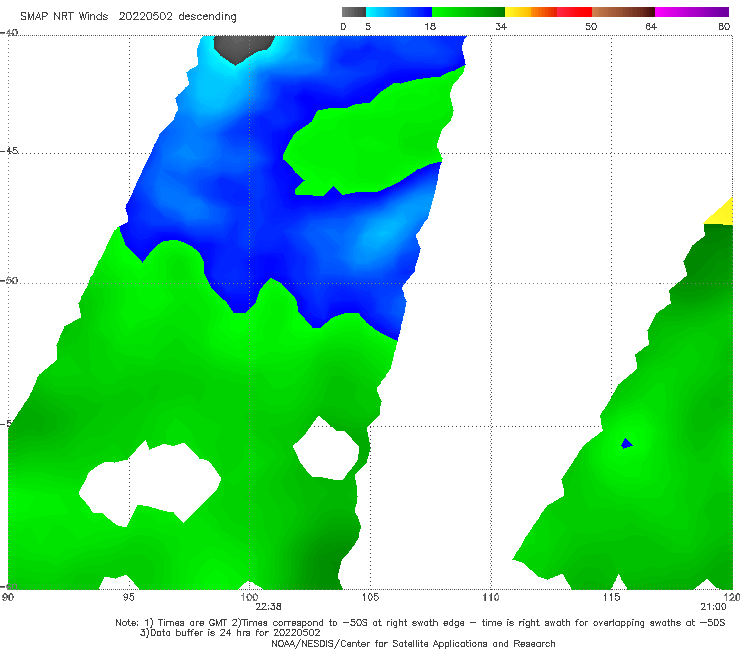740x650 pixels.
Task: Click the gray segment of the color bar
Action: [353, 12]
